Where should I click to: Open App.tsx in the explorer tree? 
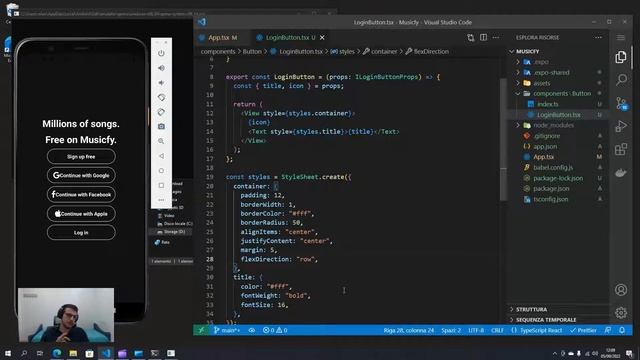tap(544, 157)
